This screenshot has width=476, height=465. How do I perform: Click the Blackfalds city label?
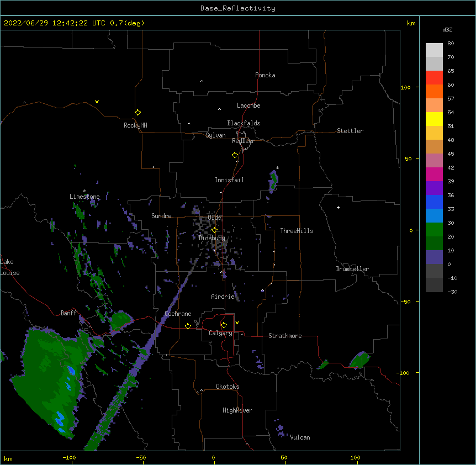(244, 123)
